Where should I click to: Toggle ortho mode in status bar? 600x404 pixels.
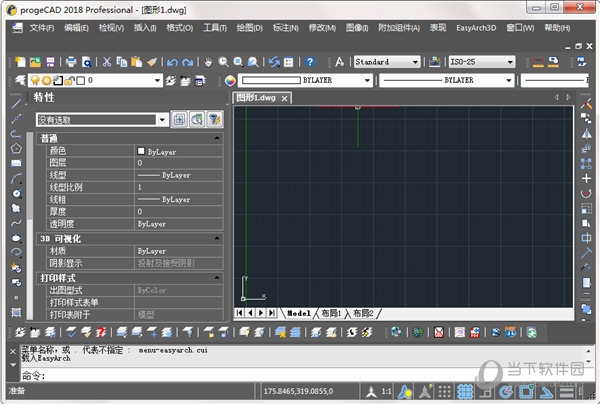[486, 391]
